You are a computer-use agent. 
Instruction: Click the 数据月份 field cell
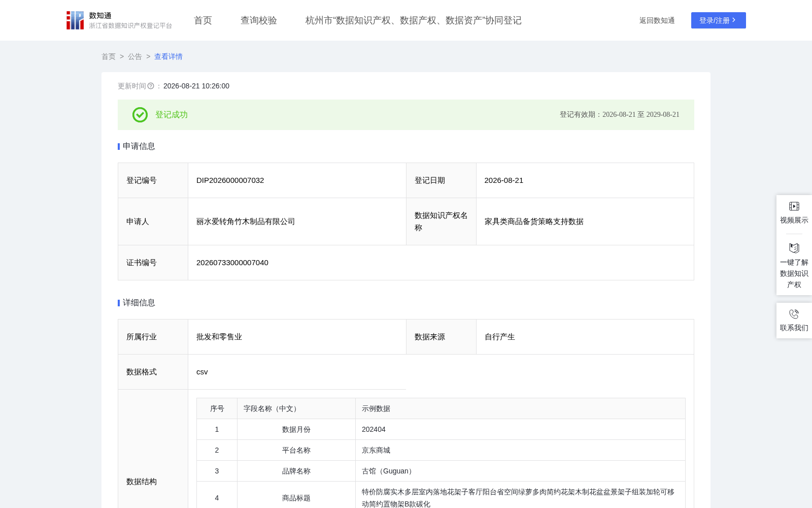296,429
